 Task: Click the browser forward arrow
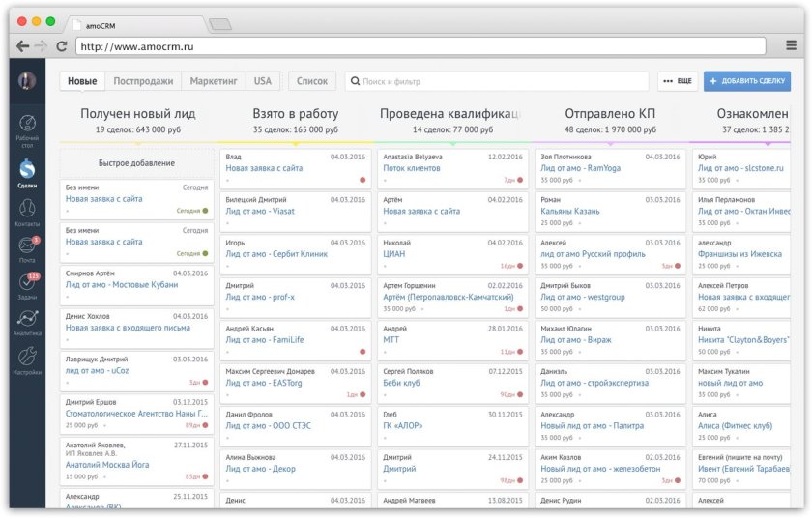click(x=41, y=46)
